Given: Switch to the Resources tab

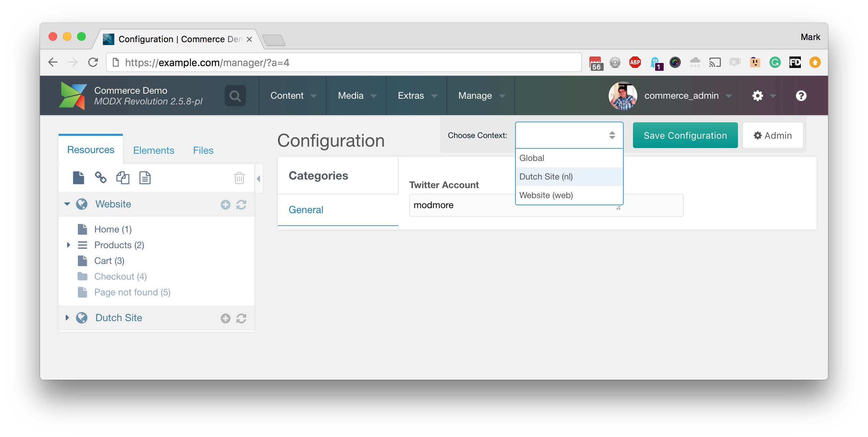Looking at the screenshot, I should pos(91,149).
